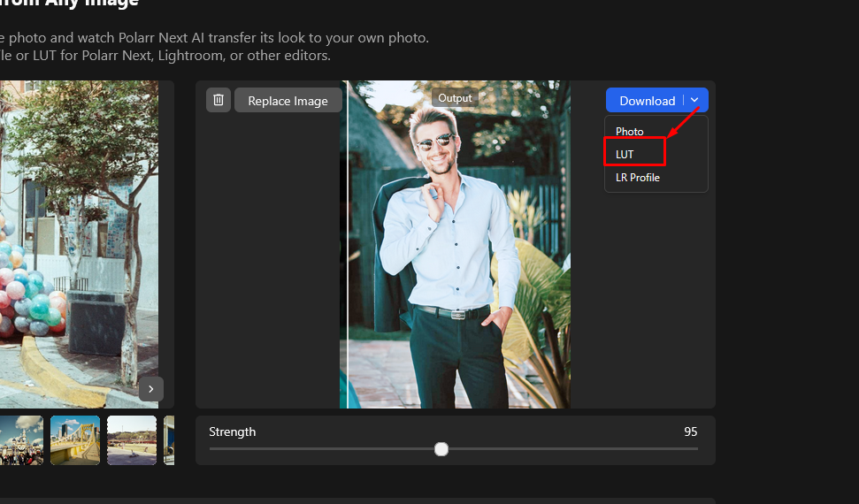Choose the open field street thumbnail

[132, 439]
